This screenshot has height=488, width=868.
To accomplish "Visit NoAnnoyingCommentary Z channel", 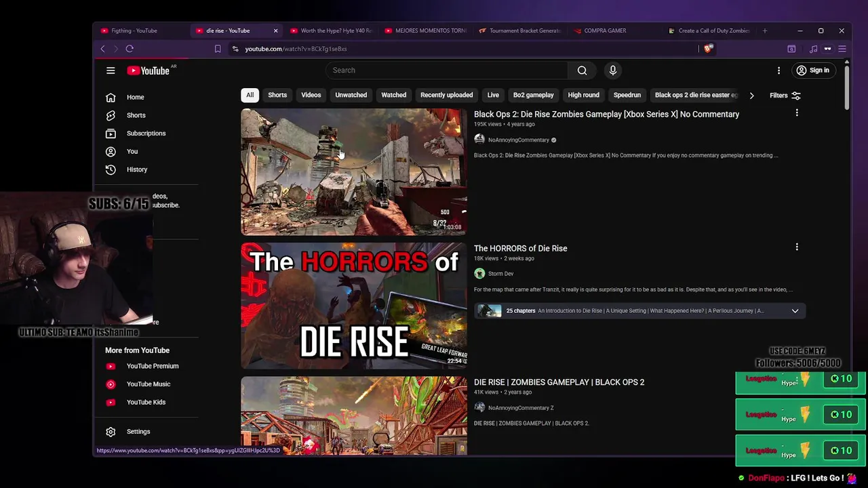I will (x=521, y=408).
